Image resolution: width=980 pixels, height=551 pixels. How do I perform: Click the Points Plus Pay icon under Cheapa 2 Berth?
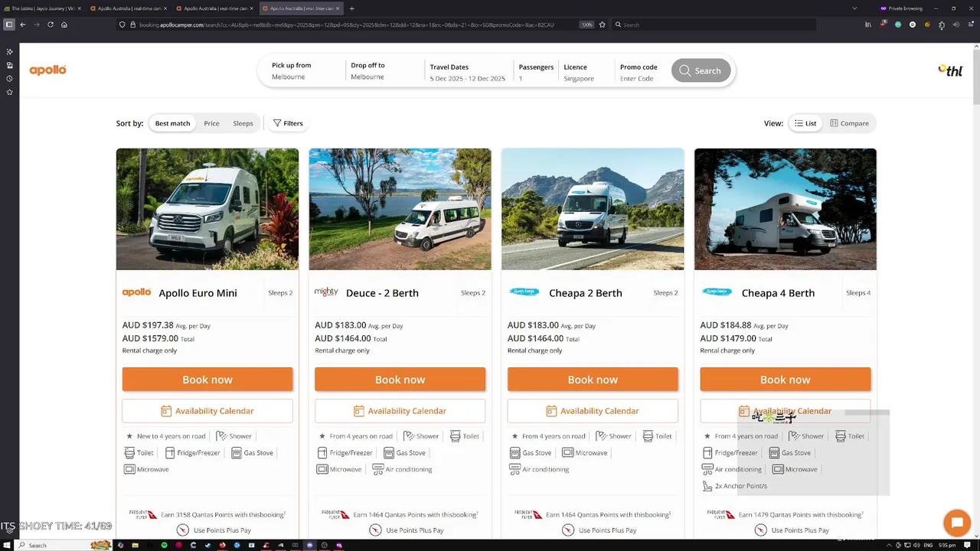click(568, 530)
